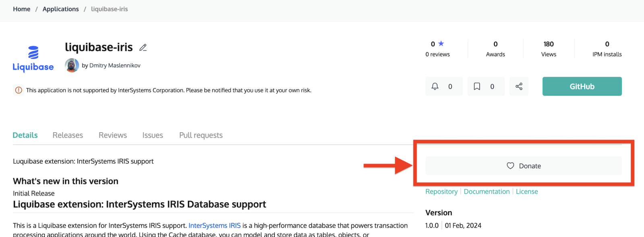Open the Reviews tab

tap(113, 135)
